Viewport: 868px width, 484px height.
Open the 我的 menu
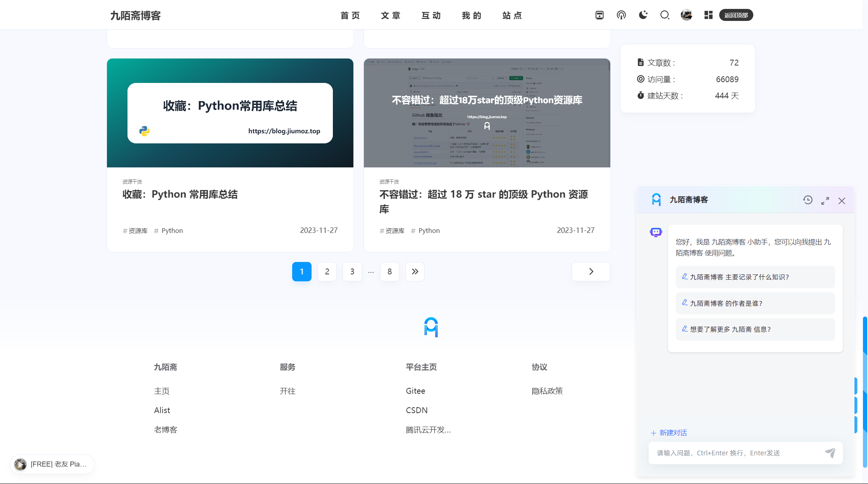[472, 16]
